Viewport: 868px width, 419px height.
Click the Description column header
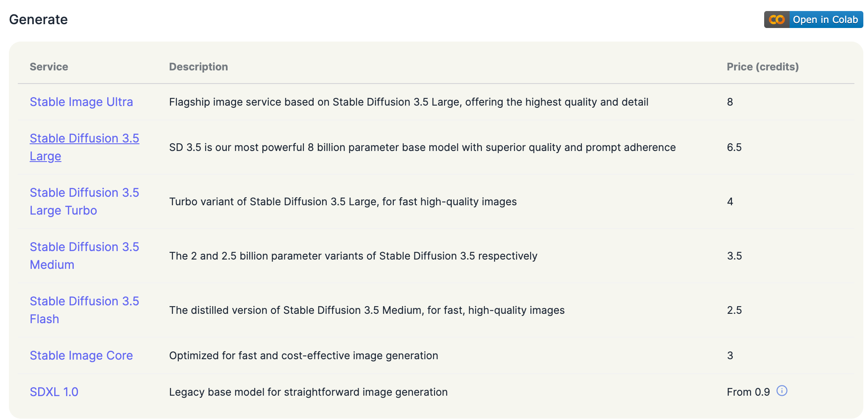pyautogui.click(x=198, y=67)
